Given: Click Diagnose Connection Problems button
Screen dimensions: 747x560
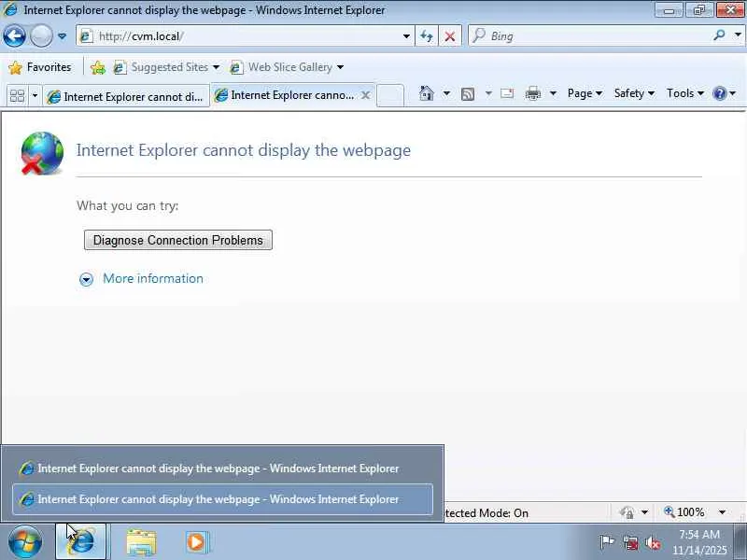Looking at the screenshot, I should tap(178, 240).
